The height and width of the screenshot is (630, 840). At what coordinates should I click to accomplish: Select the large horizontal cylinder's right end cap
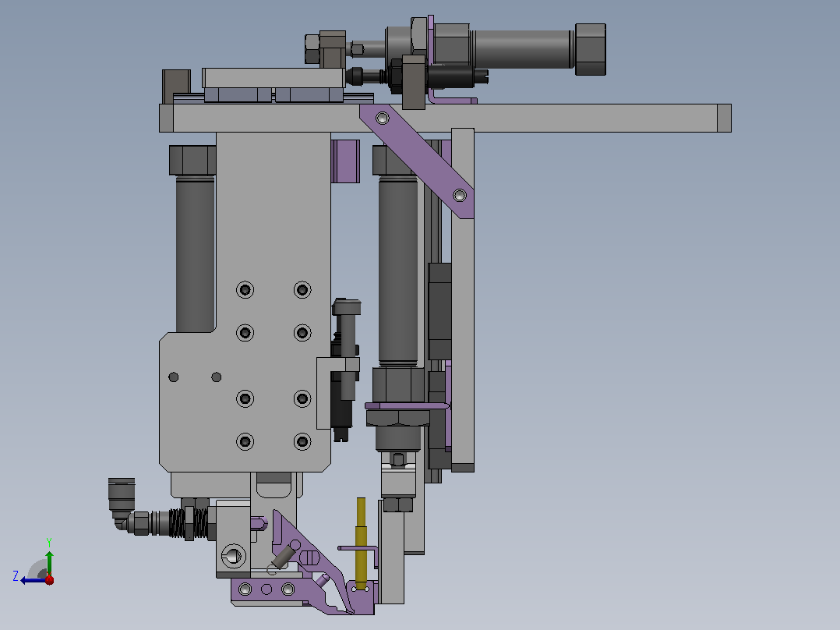tap(591, 49)
